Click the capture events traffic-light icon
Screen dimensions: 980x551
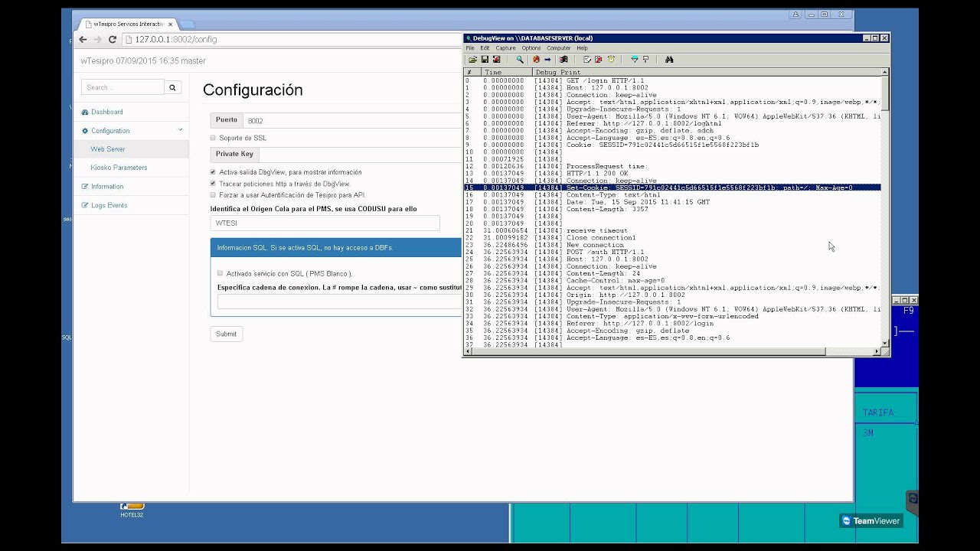(x=563, y=60)
